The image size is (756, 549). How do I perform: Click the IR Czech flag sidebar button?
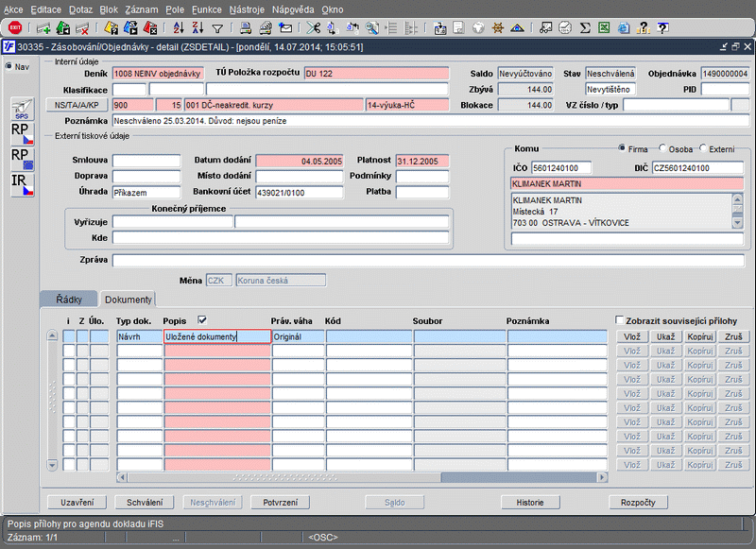[22, 184]
